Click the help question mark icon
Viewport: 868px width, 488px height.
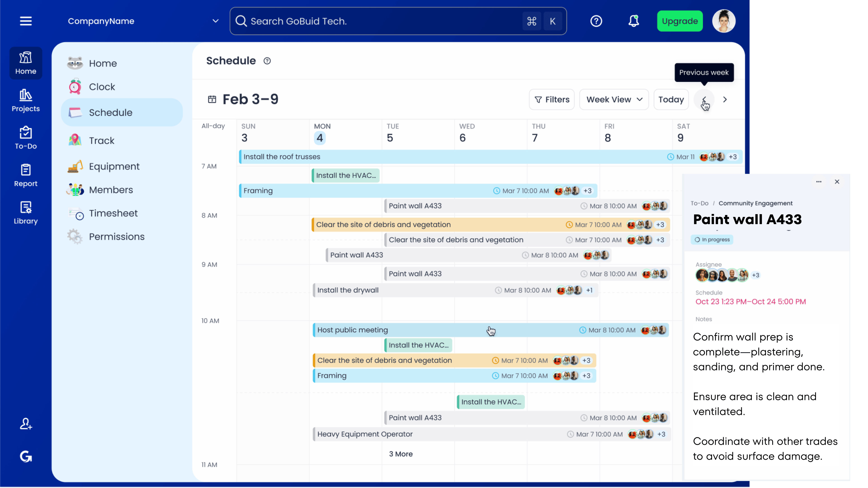tap(596, 21)
